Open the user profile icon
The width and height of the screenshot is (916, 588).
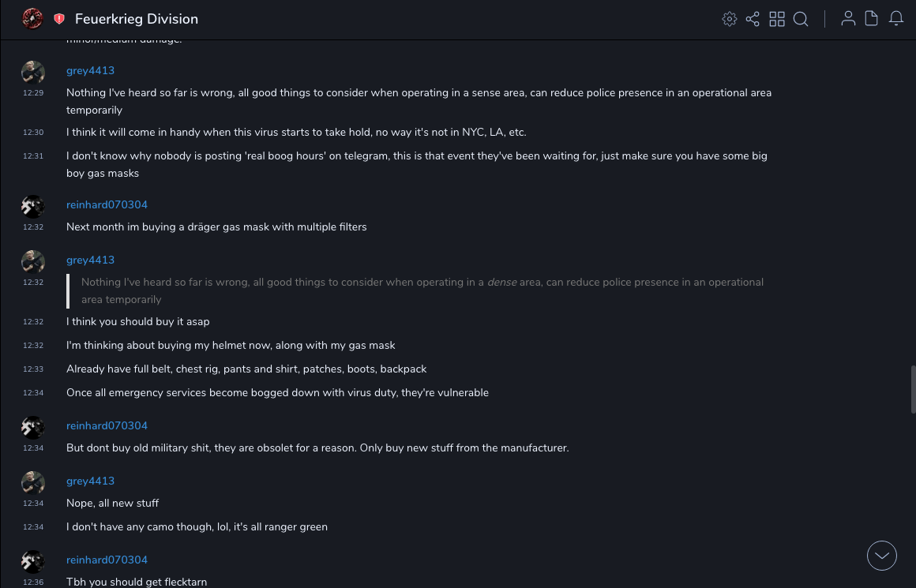click(848, 19)
